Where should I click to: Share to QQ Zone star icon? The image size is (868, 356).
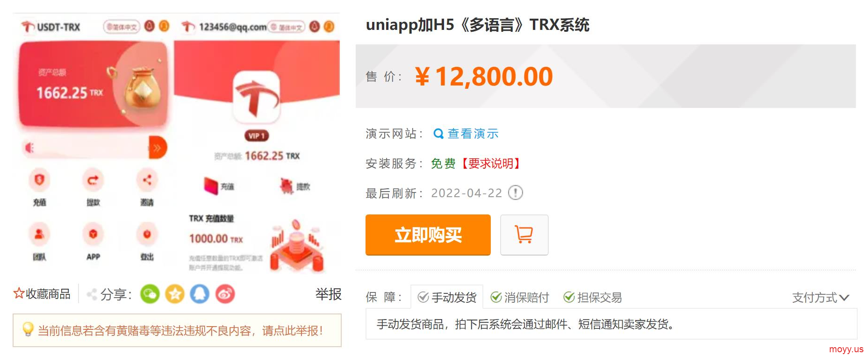pyautogui.click(x=175, y=294)
